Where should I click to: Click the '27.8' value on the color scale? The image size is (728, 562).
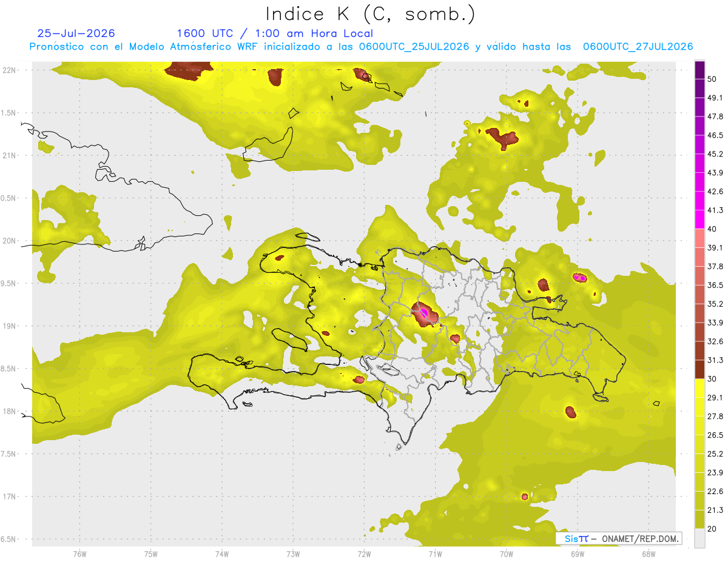(x=715, y=416)
